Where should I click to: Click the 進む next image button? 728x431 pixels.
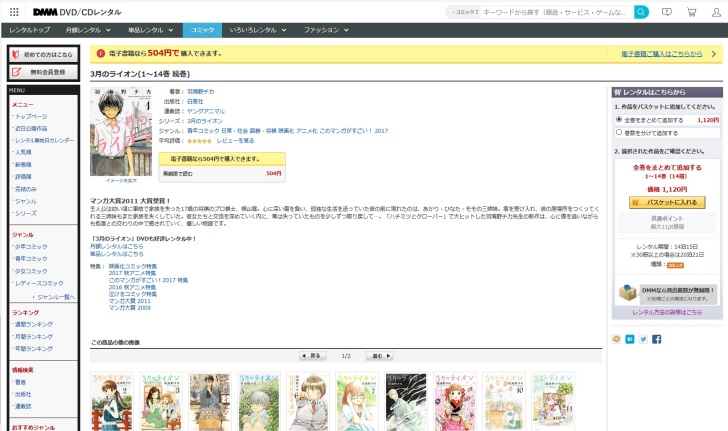point(380,356)
